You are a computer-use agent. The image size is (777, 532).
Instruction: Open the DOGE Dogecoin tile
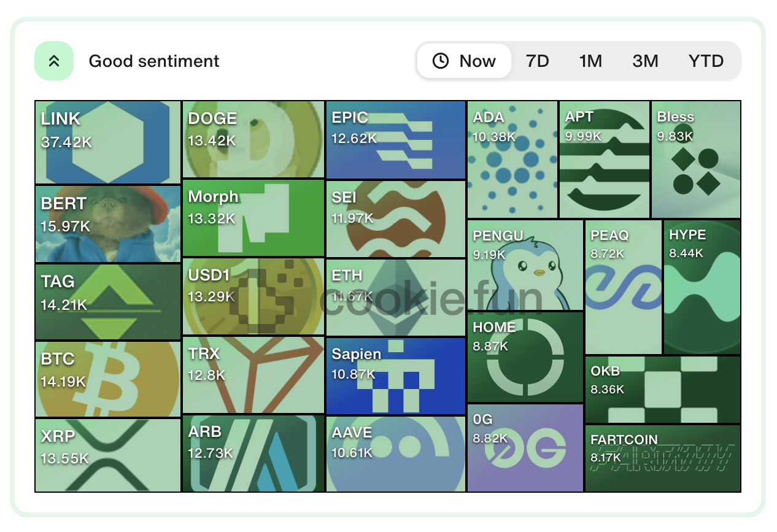click(253, 140)
